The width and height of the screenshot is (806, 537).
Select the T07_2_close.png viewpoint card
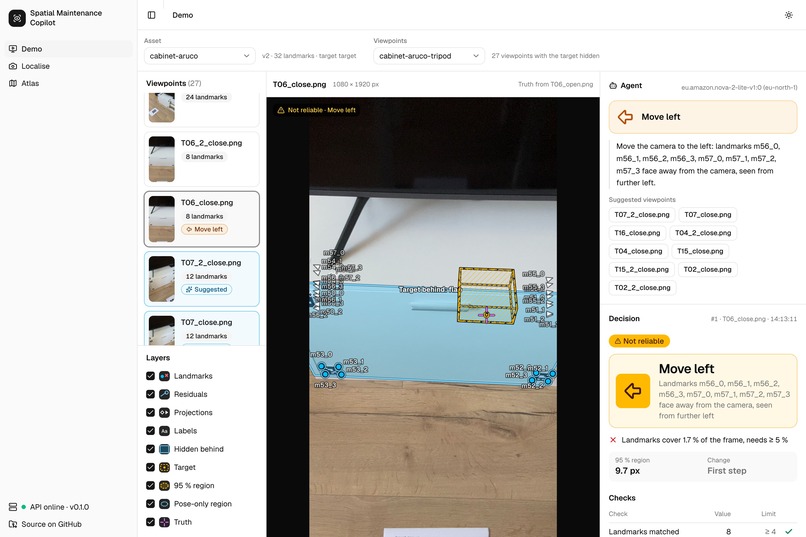[202, 279]
